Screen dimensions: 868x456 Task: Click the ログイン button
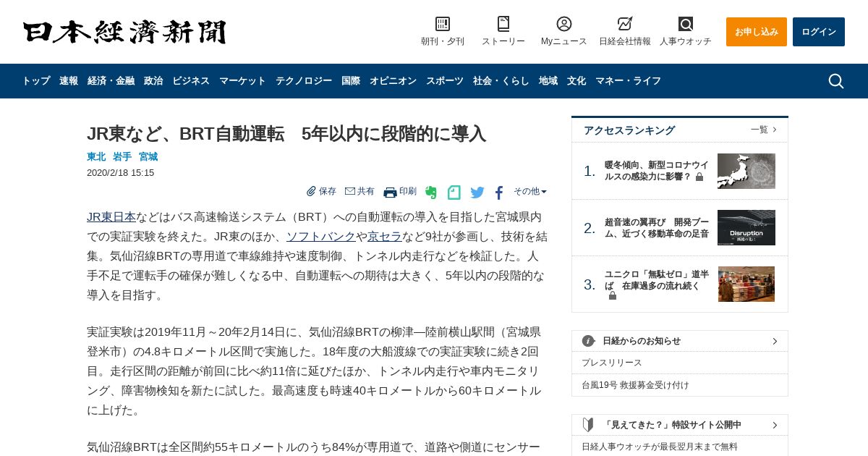point(819,32)
